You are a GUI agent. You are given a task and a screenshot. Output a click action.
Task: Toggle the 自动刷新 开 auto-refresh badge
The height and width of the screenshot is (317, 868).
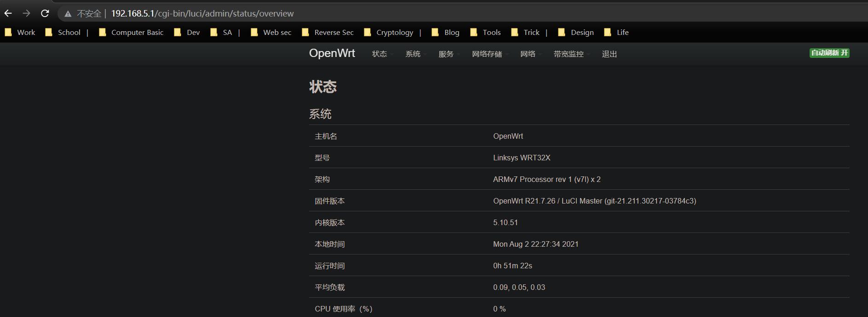coord(829,53)
